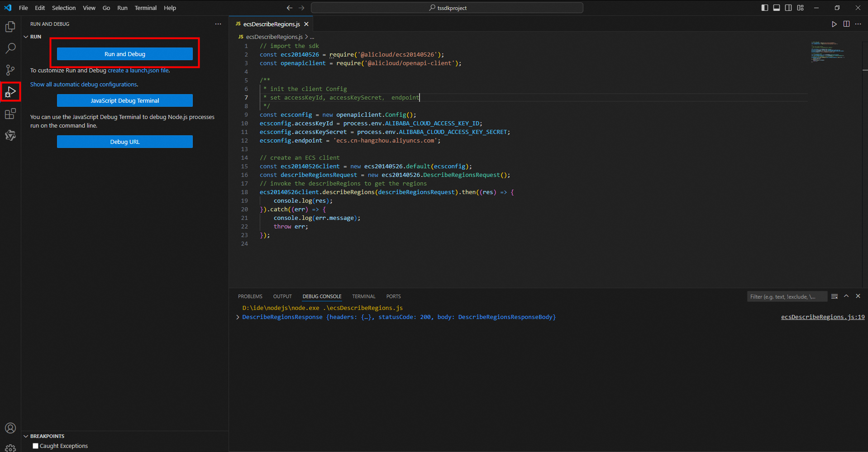Viewport: 868px width, 452px height.
Task: Maximize the panel with the chevron-up icon
Action: [x=846, y=296]
